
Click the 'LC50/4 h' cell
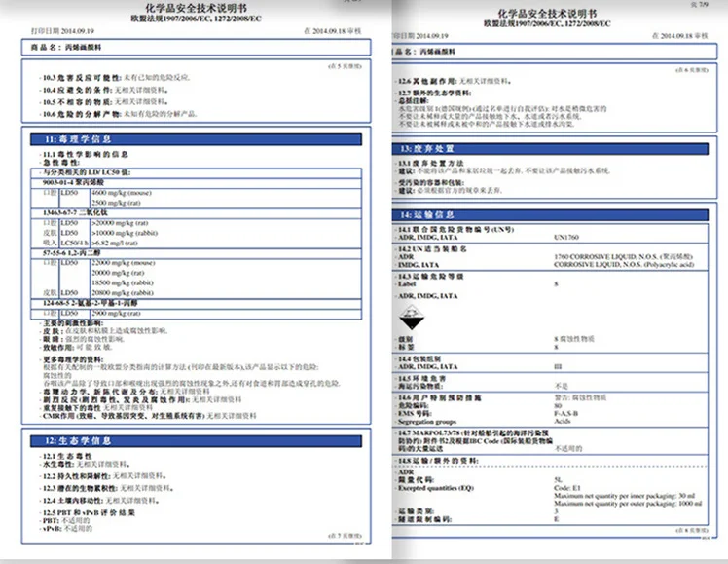(74, 243)
